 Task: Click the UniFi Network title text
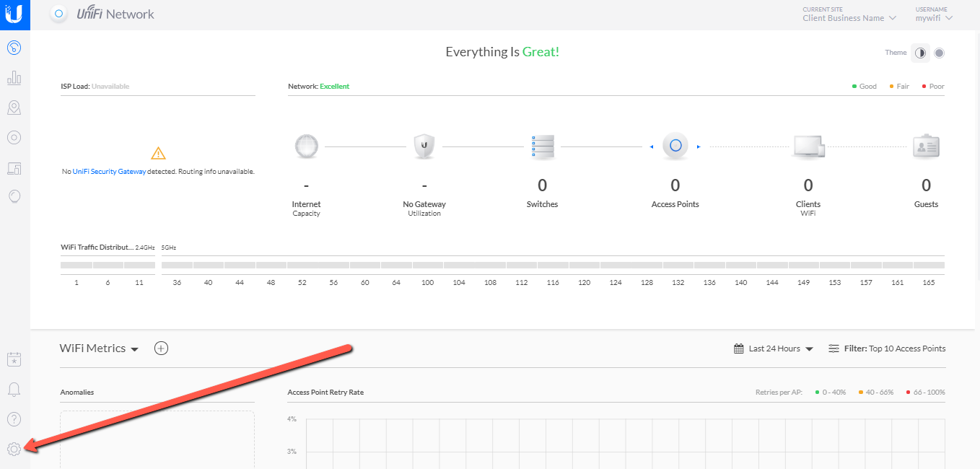[x=116, y=14]
